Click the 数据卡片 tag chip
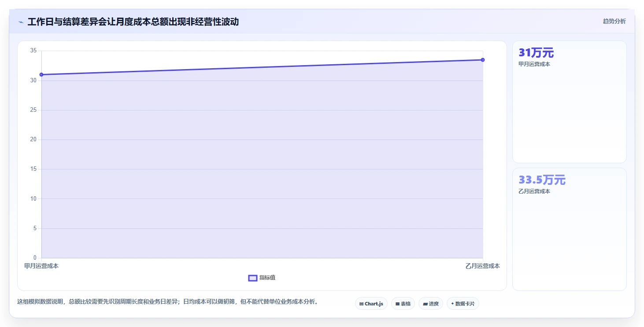 (x=463, y=304)
